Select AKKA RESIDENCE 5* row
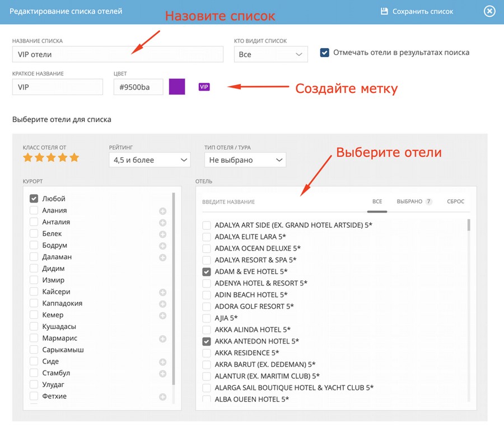Screen dimensions: 504x433 pyautogui.click(x=240, y=352)
